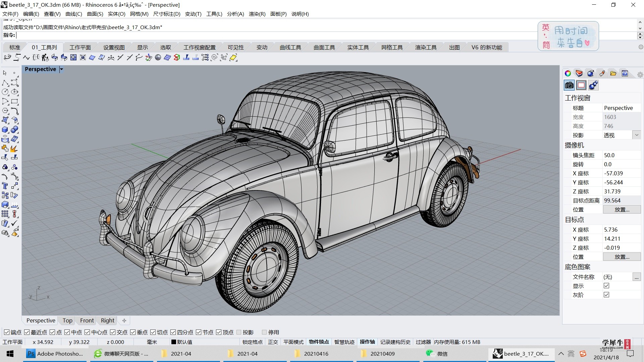Click the three blue spheres panel icon

593,85
